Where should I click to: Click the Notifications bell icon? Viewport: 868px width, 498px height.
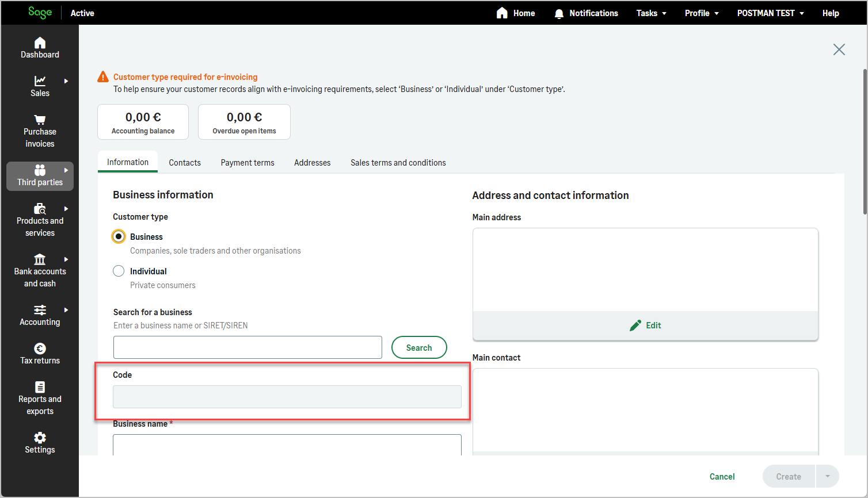(x=559, y=13)
